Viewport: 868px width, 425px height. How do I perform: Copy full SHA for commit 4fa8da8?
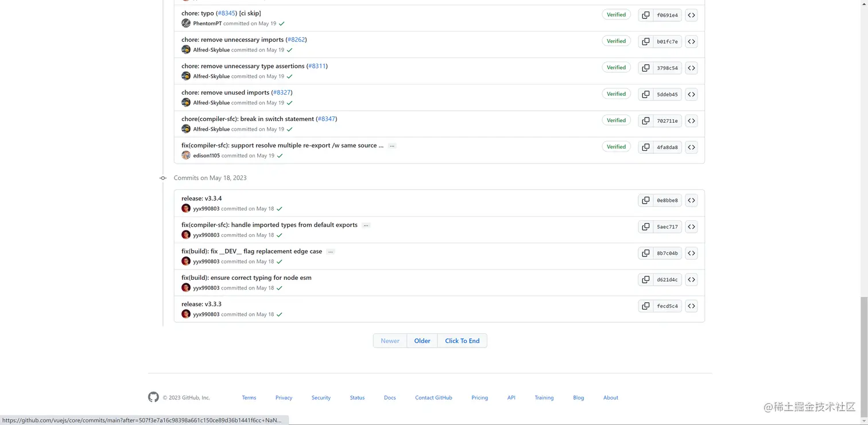[646, 147]
